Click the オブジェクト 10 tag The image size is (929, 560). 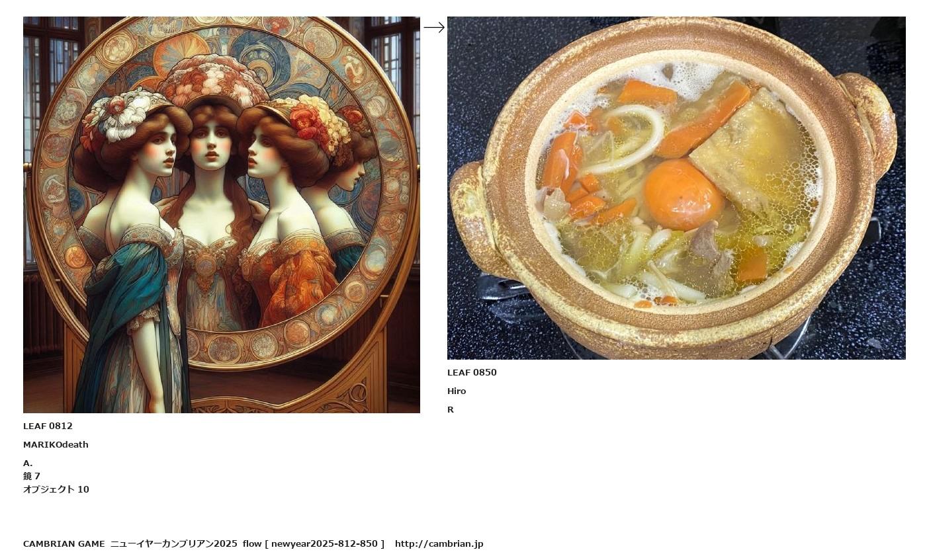56,489
